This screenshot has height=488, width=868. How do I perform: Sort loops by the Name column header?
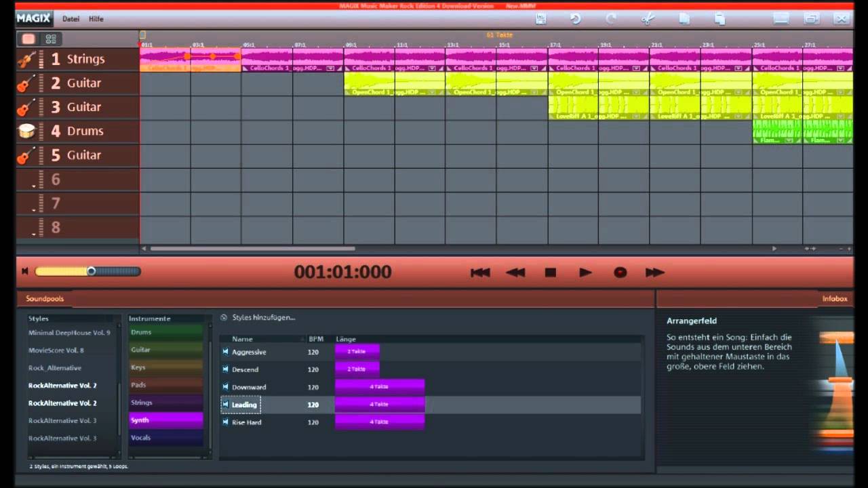click(x=242, y=339)
